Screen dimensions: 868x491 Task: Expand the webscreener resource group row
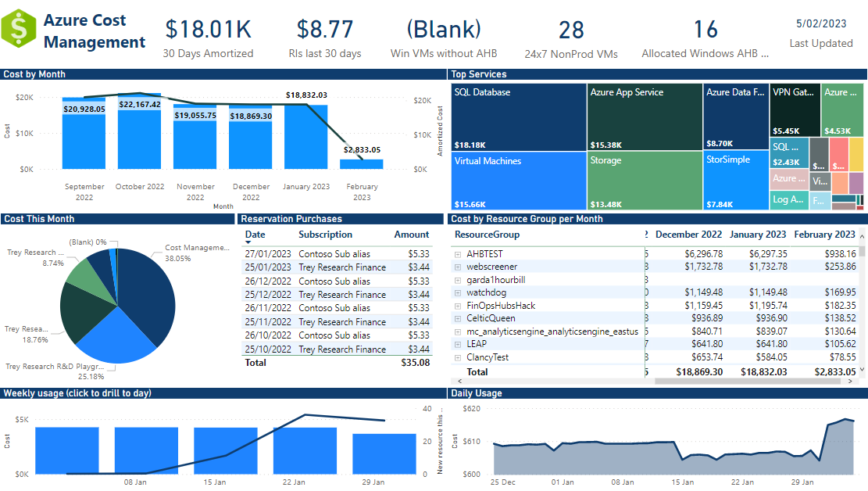pyautogui.click(x=458, y=266)
